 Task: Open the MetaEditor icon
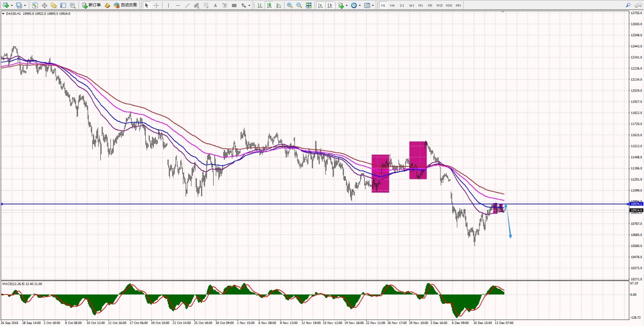[107, 5]
